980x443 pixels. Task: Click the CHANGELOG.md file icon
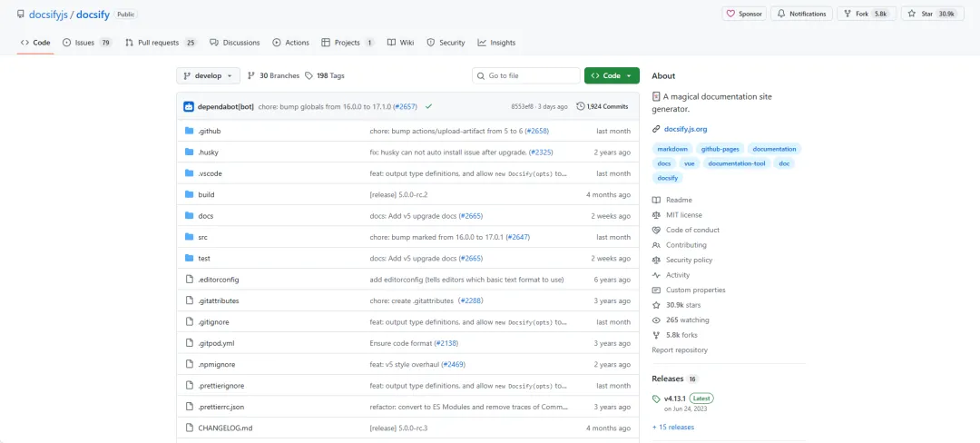click(x=190, y=428)
